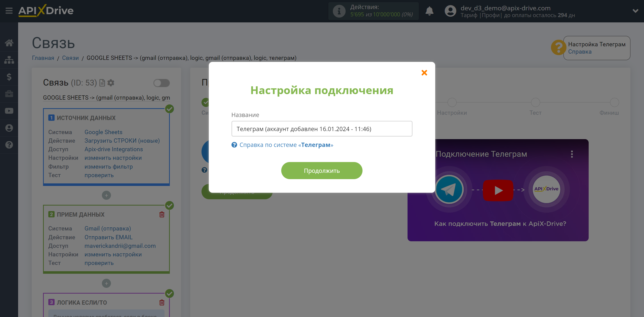The width and height of the screenshot is (644, 317).
Task: Click the Telegram logo in the video
Action: 449,189
